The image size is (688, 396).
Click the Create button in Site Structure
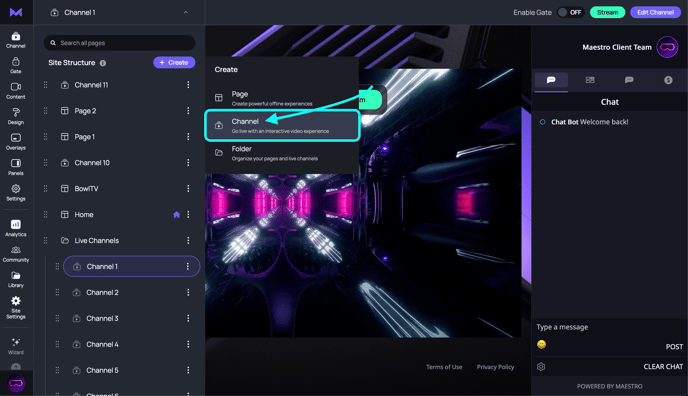[174, 62]
